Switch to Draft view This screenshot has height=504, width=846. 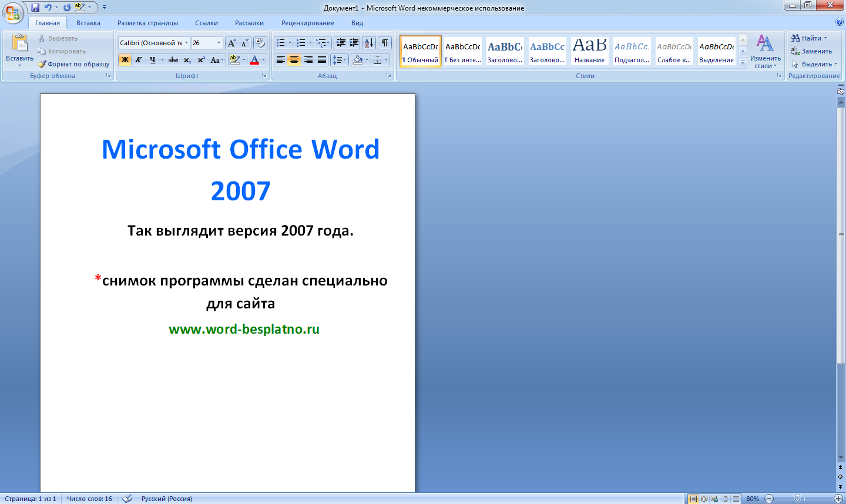(736, 499)
